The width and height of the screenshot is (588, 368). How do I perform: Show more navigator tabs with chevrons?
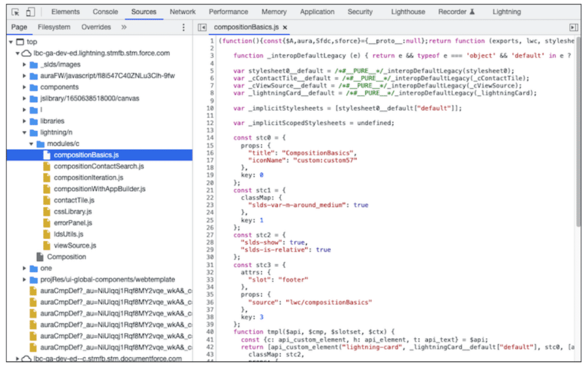(124, 27)
